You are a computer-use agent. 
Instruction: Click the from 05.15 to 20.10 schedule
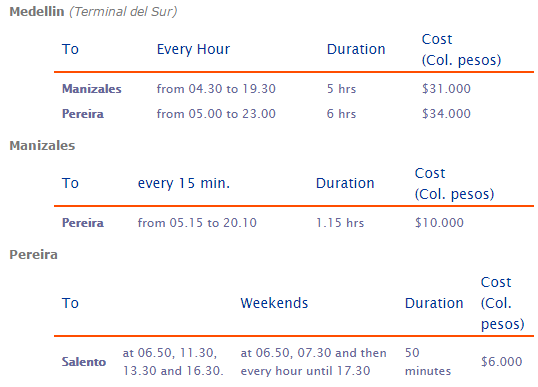coord(197,223)
